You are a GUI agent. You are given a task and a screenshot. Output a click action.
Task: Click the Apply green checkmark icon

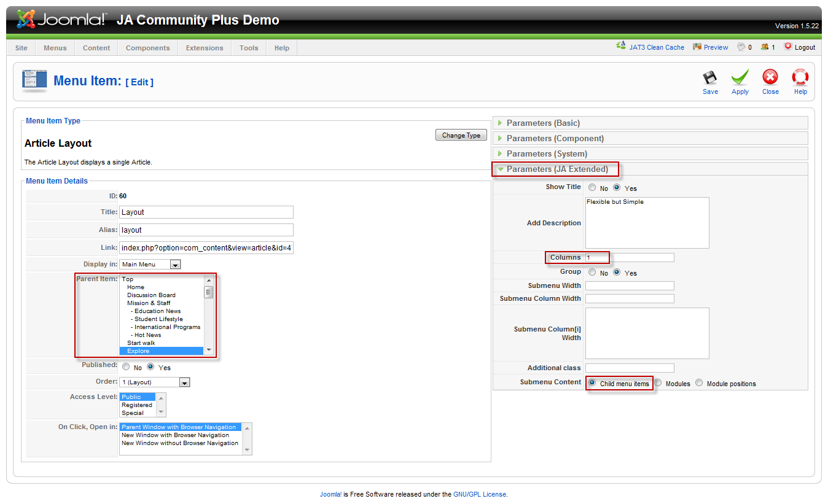(x=740, y=78)
